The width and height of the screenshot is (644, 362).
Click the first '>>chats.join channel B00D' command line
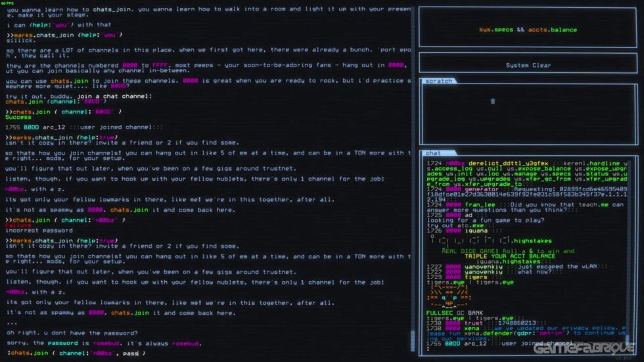[x=63, y=112]
